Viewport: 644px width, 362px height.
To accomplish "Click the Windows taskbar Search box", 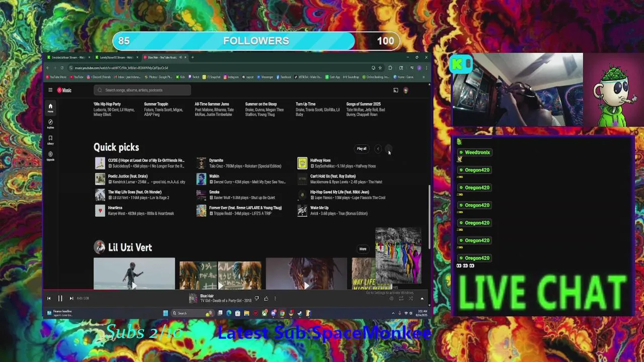I will 193,313.
